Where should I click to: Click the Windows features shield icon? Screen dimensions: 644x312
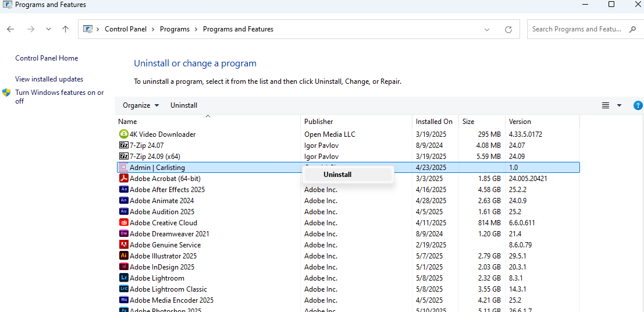tap(6, 92)
